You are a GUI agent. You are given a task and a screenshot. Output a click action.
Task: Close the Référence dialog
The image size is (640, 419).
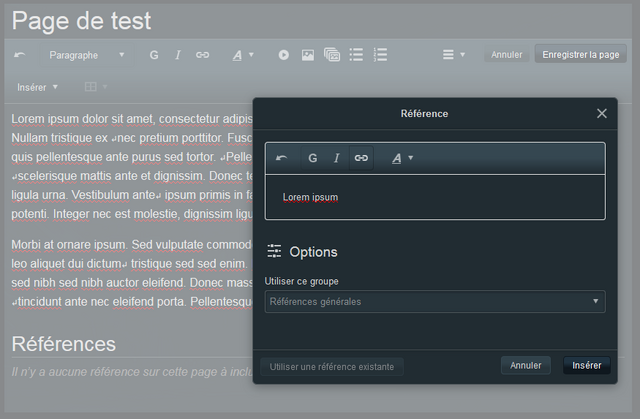(602, 113)
